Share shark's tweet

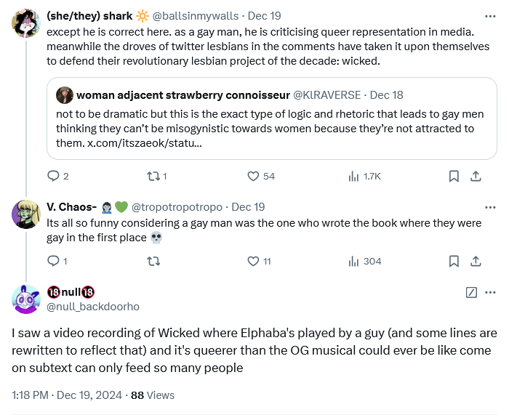tap(476, 176)
